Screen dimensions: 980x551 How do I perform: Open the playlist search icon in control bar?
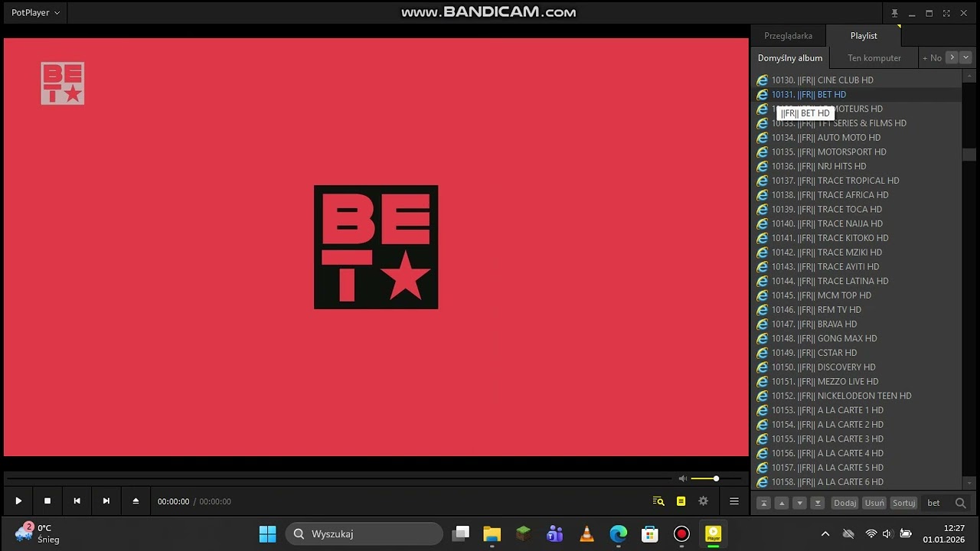point(658,501)
